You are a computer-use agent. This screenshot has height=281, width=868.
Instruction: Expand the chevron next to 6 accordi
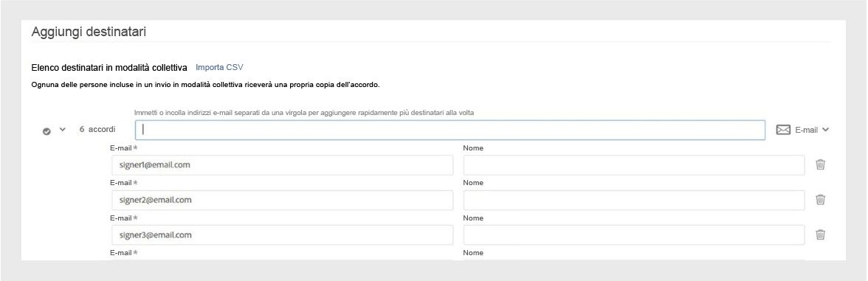pos(63,130)
